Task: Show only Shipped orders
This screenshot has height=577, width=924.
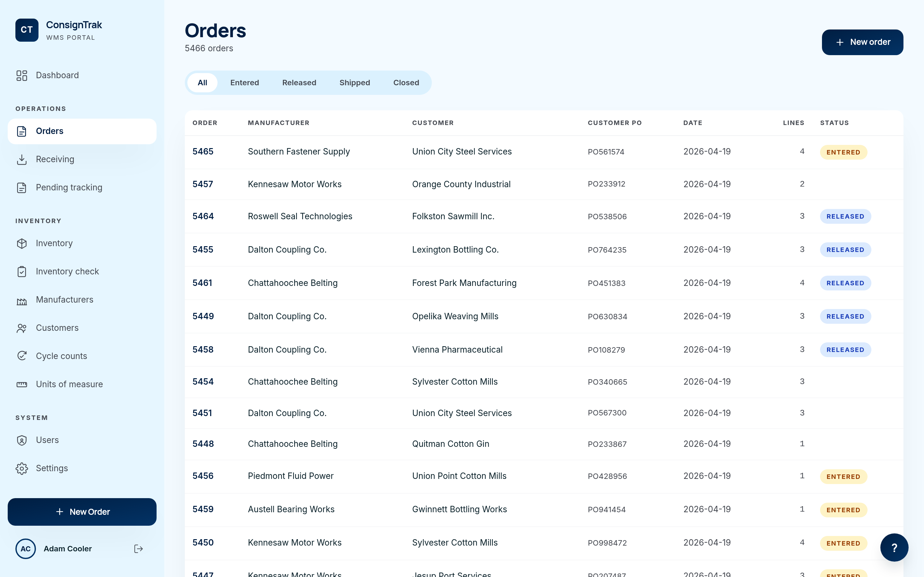Action: [355, 82]
